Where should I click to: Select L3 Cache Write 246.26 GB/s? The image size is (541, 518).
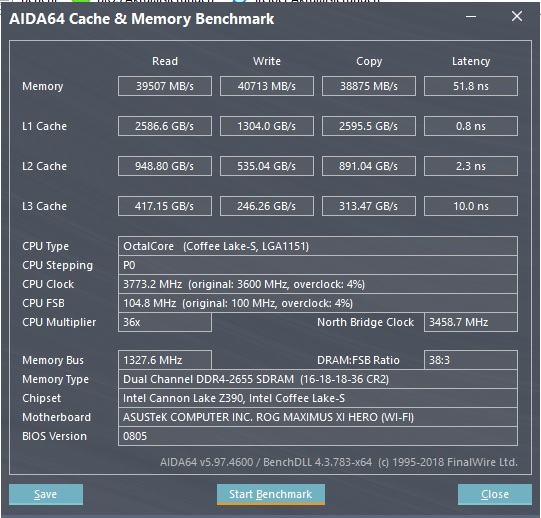tap(267, 206)
